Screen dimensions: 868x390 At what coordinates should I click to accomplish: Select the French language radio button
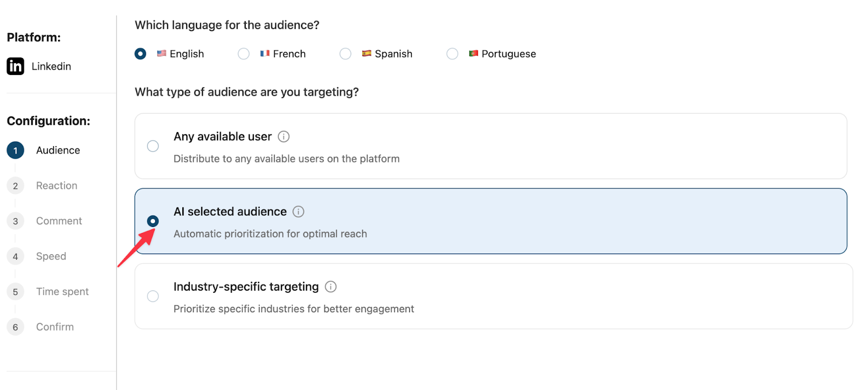click(244, 54)
